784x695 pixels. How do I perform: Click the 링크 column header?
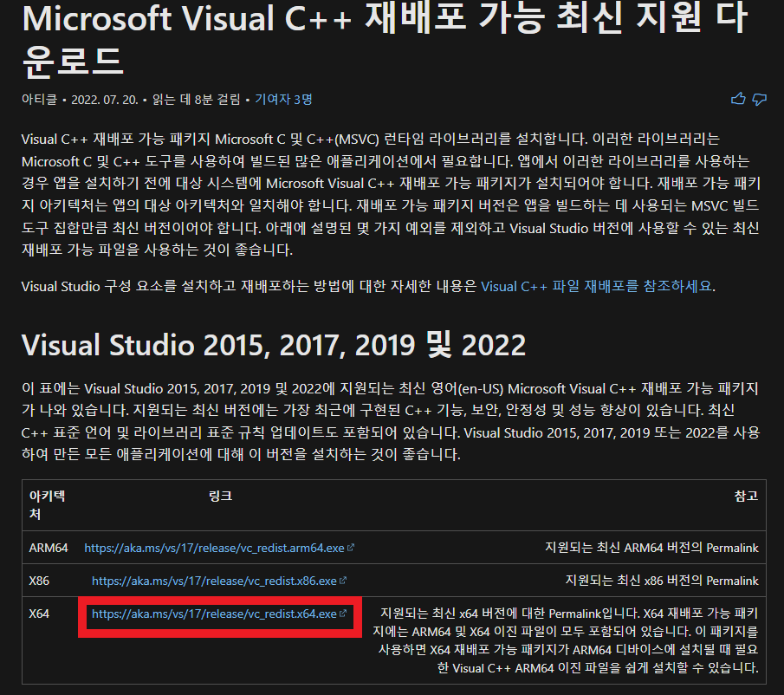tap(220, 496)
